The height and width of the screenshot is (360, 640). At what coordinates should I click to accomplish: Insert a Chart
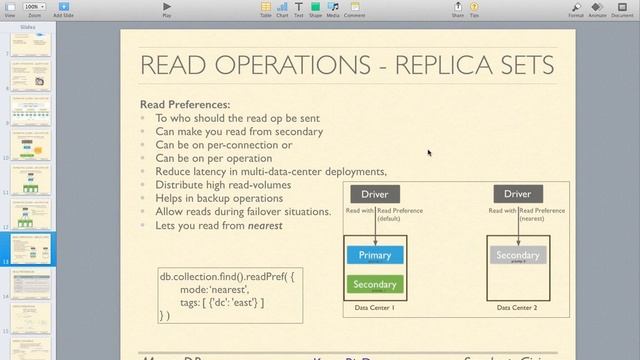[x=282, y=9]
